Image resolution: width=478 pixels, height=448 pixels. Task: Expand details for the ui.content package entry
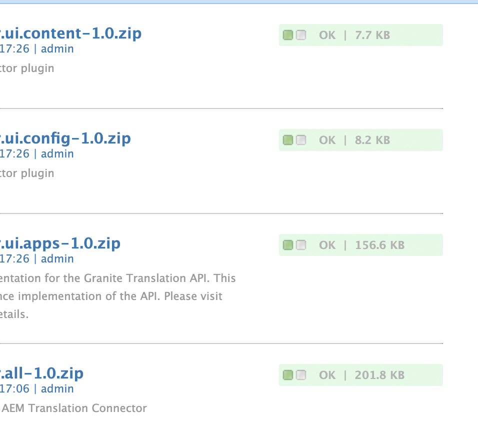click(x=70, y=33)
